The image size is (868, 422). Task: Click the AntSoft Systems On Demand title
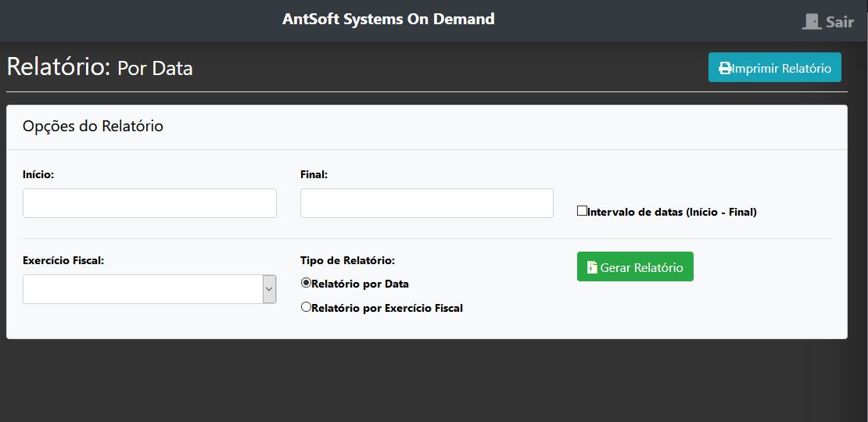(x=389, y=19)
